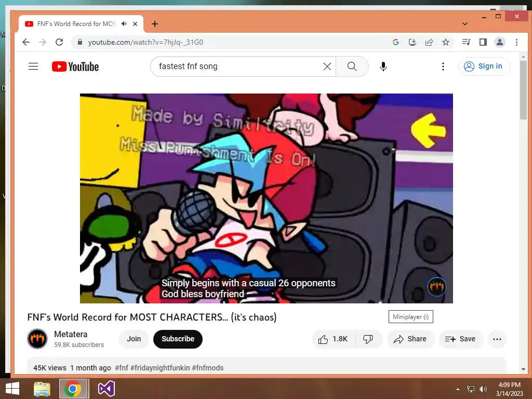
Task: Clear the search box with the X
Action: [327, 66]
